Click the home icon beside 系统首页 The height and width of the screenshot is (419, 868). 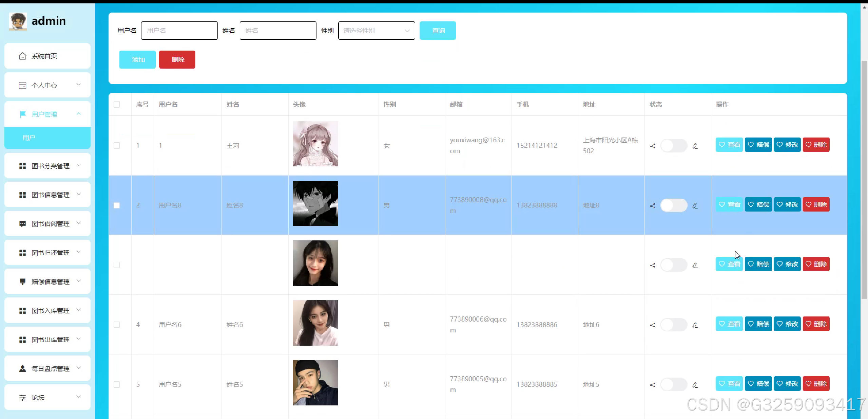pyautogui.click(x=22, y=56)
